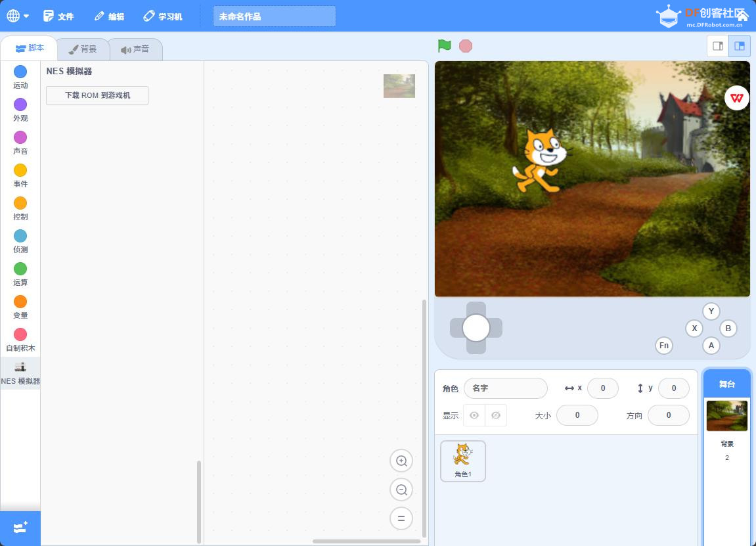
Task: Select the 变量 block category
Action: pos(20,307)
